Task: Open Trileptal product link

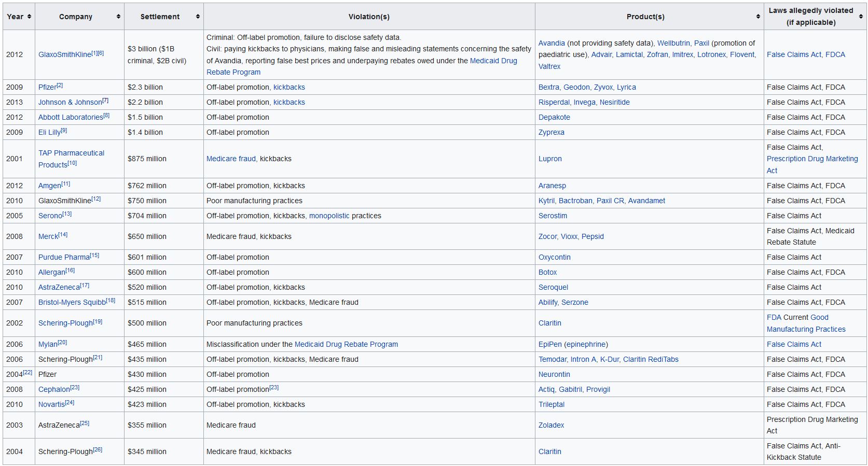Action: [x=552, y=404]
